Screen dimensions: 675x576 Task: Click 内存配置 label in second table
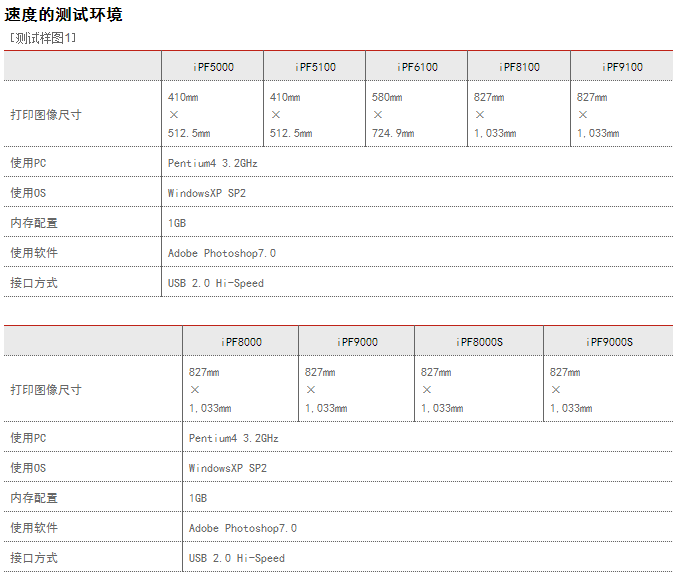pos(34,498)
